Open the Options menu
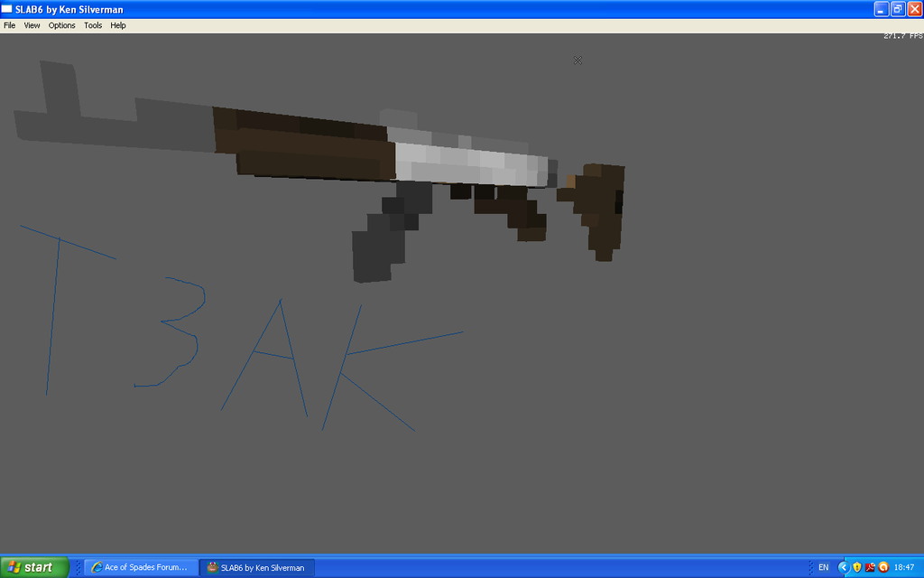 click(61, 25)
